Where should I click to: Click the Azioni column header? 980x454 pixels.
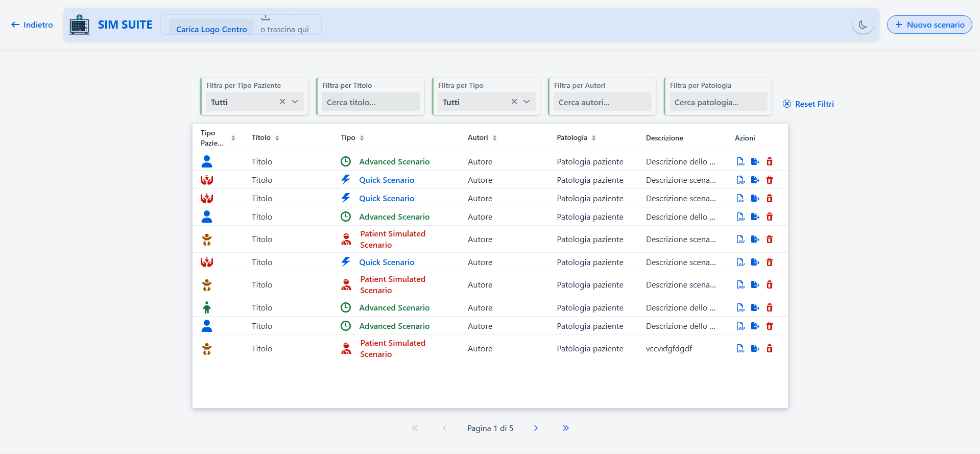745,138
